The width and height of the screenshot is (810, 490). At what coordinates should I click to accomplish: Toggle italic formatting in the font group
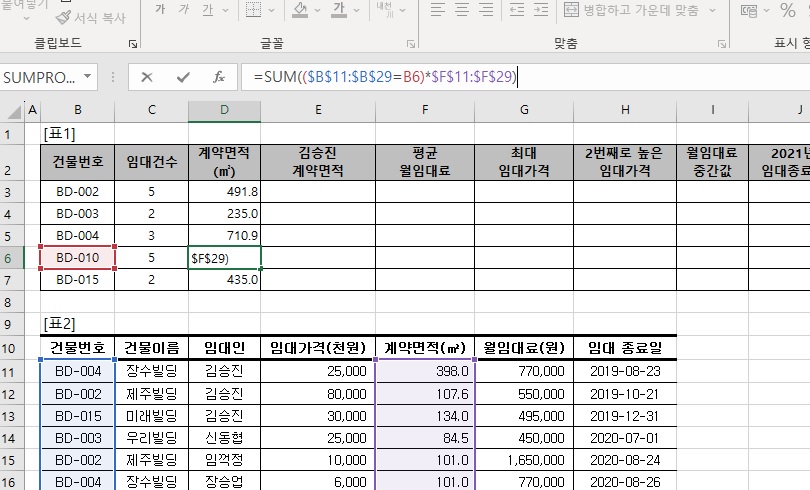tap(183, 11)
